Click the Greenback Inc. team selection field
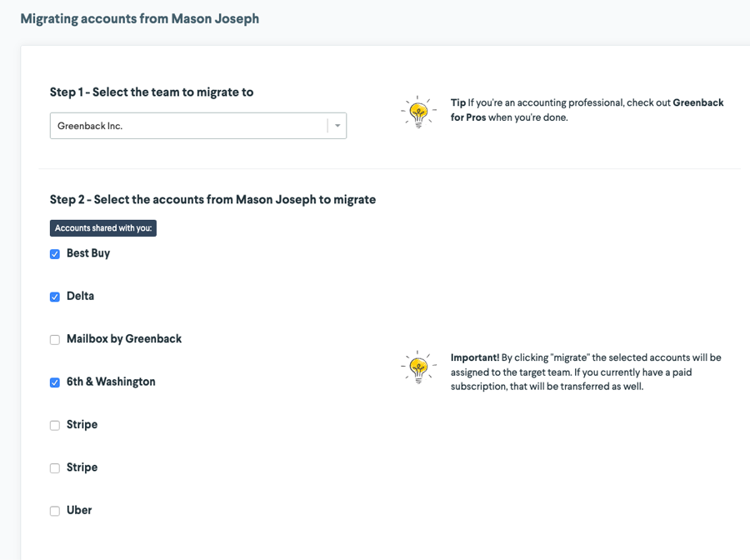This screenshot has width=750, height=560. 187,126
